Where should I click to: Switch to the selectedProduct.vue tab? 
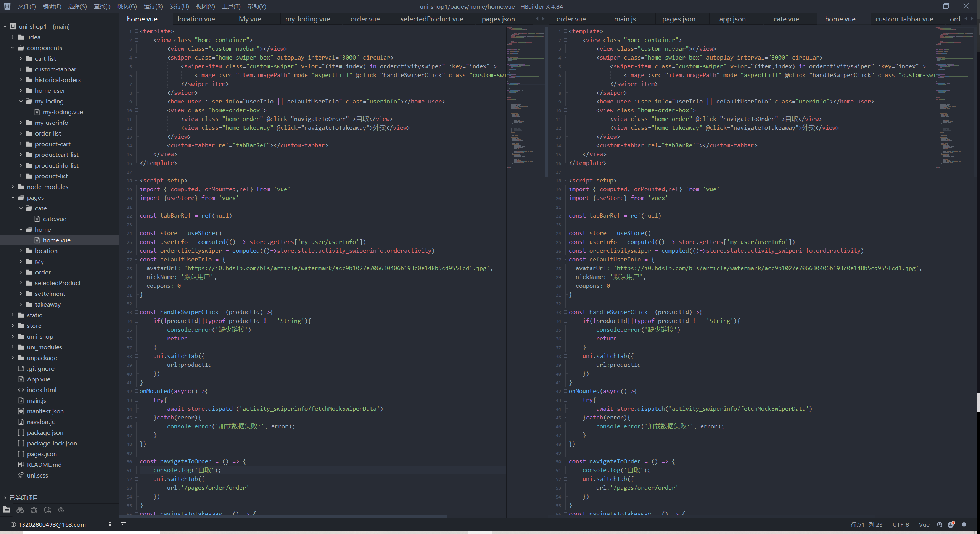click(x=431, y=19)
